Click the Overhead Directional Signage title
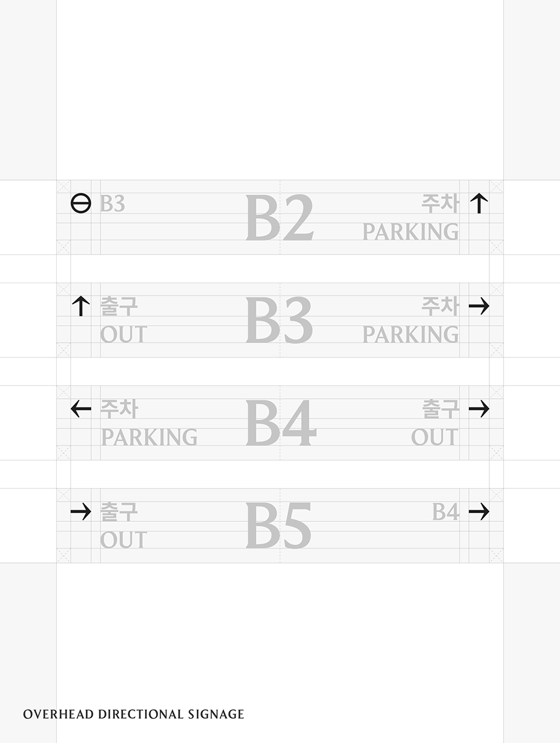Viewport: 560px width, 743px height. coord(133,714)
